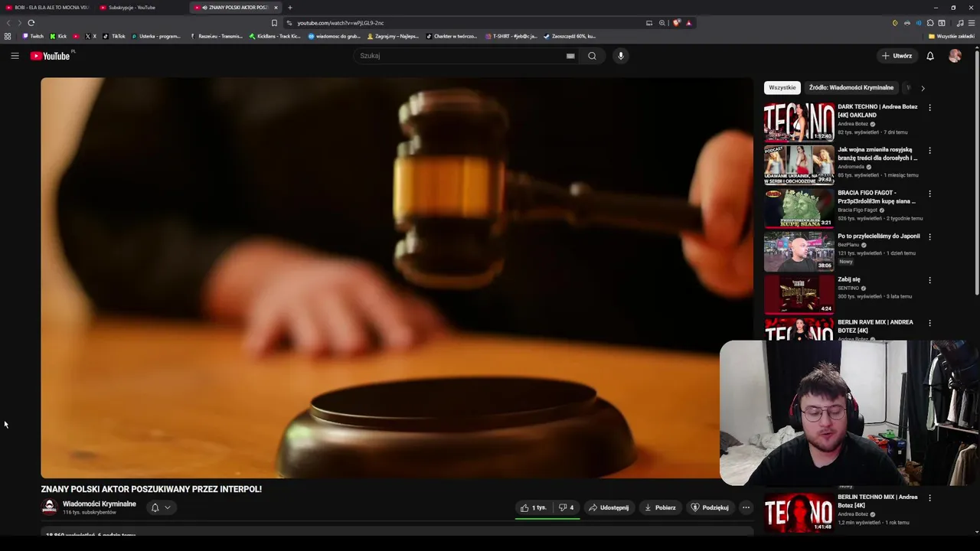Screen dimensions: 980x551
Task: Open the music note playlist icon in toolbar
Action: coord(960,23)
